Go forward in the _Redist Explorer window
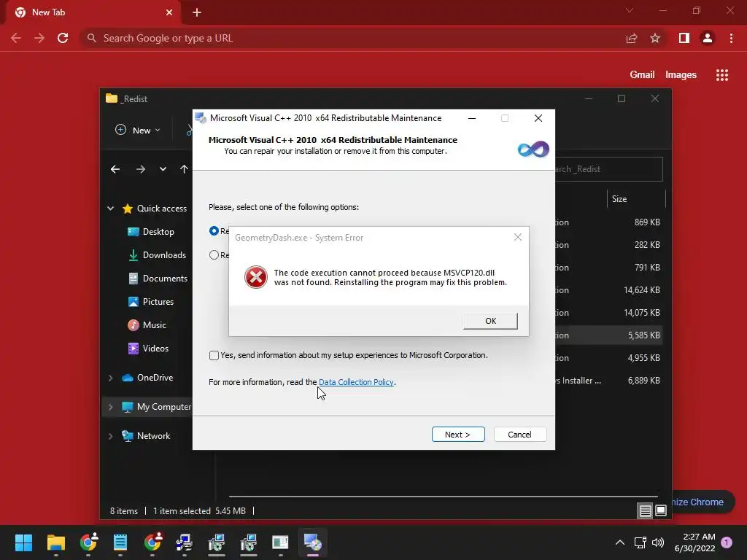Screen dimensions: 747x560 click(141, 169)
